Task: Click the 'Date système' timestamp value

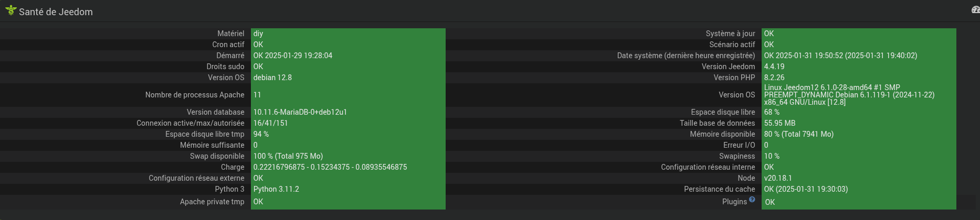Action: (840, 56)
